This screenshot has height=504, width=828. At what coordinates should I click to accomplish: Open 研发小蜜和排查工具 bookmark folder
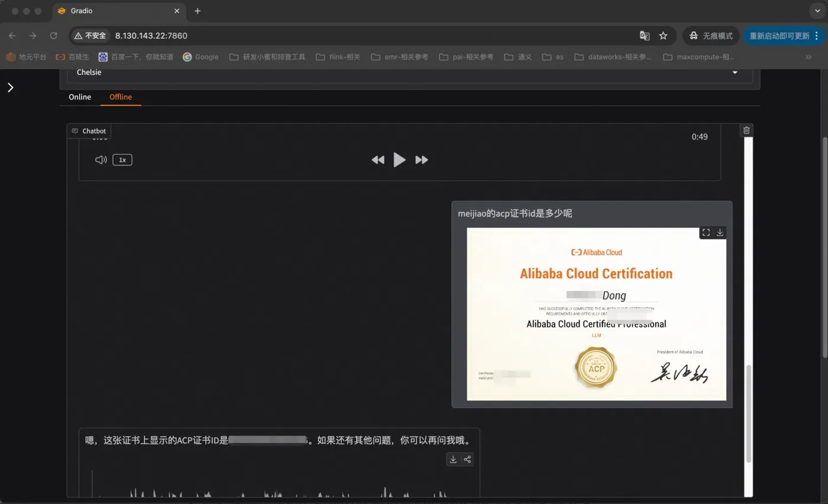pos(267,57)
